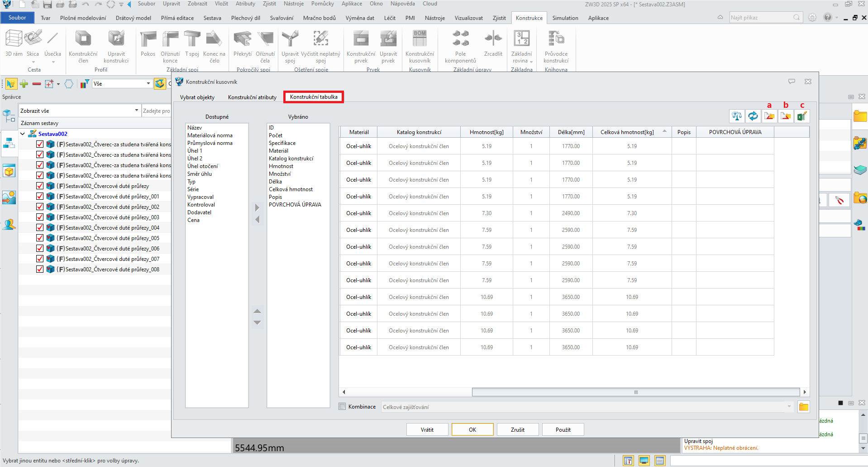Expand the Celkové zajišťování combo box

tap(789, 407)
